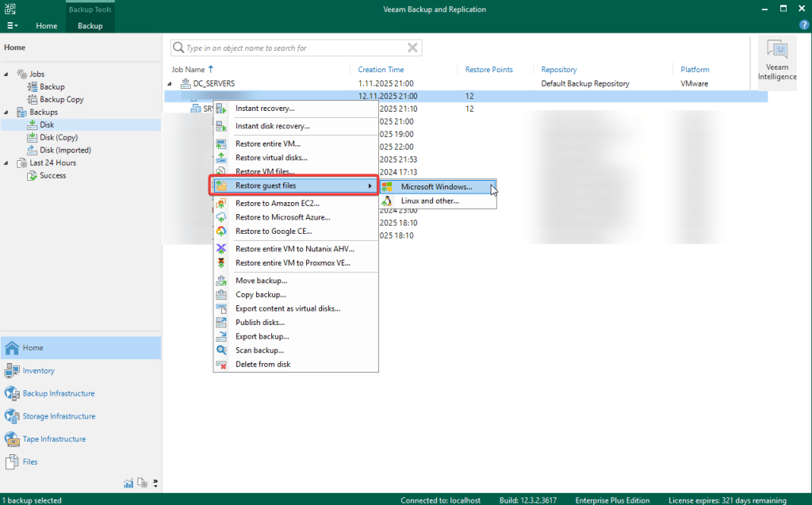Viewport: 812px width, 505px height.
Task: Open the main hamburger menu dropdown
Action: [12, 25]
